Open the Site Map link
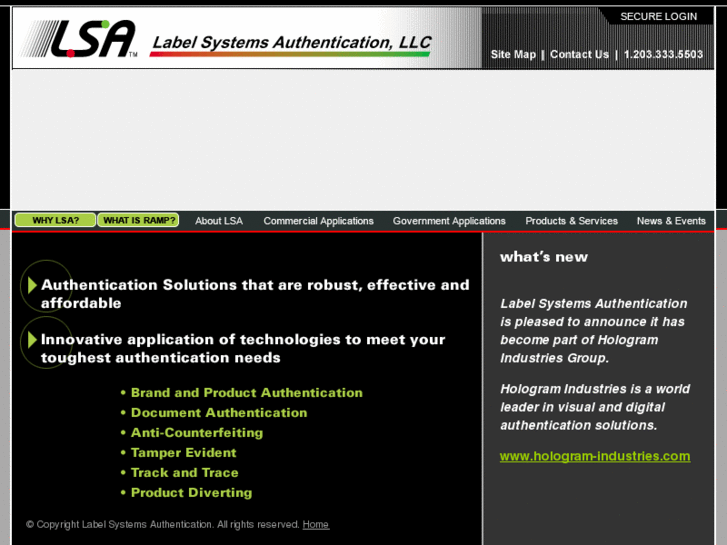This screenshot has width=727, height=545. (513, 54)
